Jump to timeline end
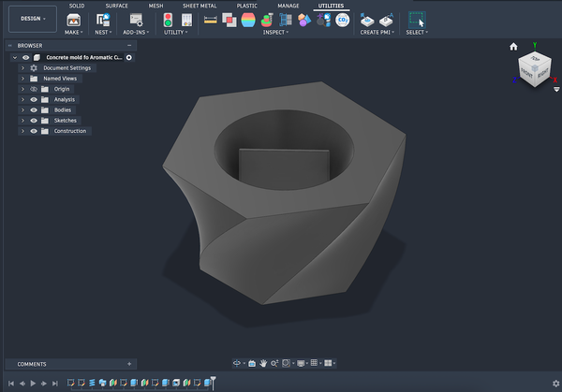Image resolution: width=562 pixels, height=392 pixels. (x=55, y=384)
